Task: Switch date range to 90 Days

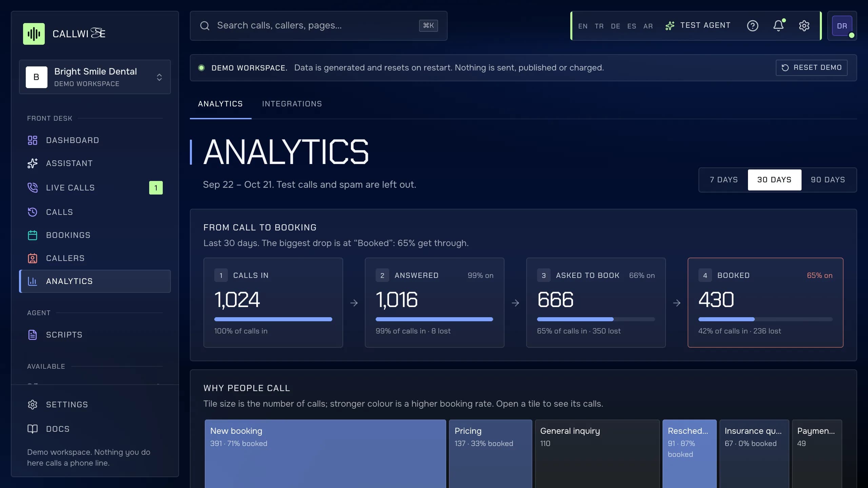Action: coord(828,180)
